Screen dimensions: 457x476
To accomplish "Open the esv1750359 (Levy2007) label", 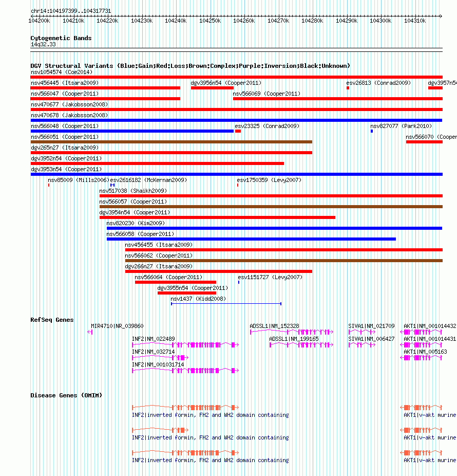I will [269, 180].
